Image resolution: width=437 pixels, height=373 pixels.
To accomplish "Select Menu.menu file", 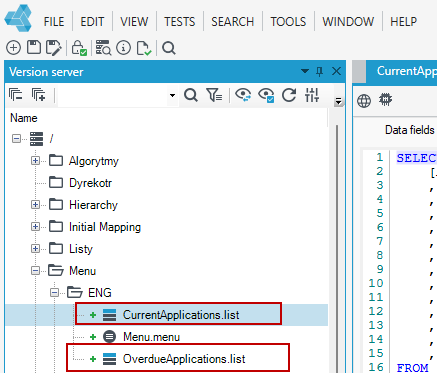I will click(151, 337).
